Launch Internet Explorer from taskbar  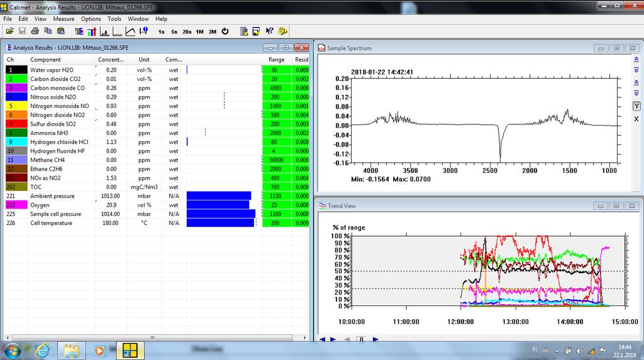(x=42, y=351)
